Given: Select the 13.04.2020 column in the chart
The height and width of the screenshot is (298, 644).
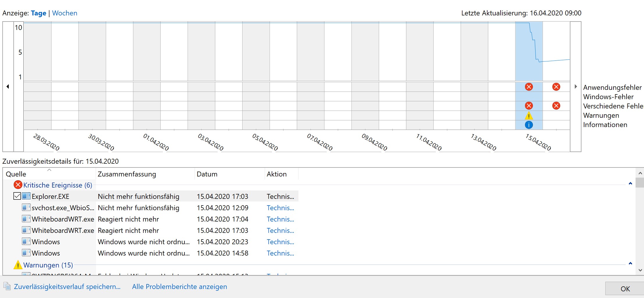Looking at the screenshot, I should click(x=474, y=76).
